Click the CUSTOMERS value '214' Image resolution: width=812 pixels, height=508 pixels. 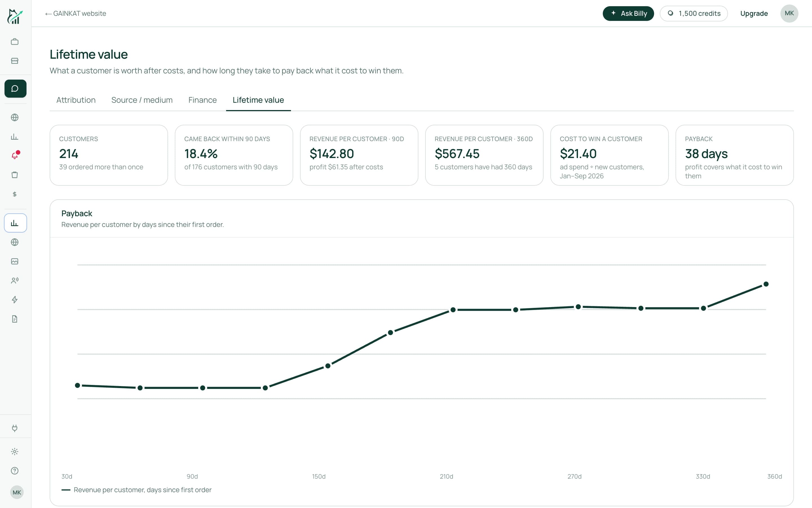tap(69, 154)
